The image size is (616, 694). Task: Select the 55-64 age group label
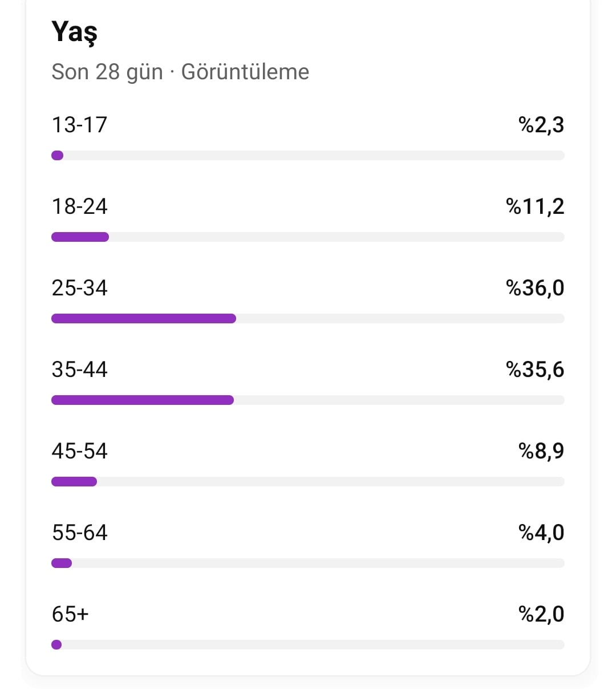[x=79, y=533]
